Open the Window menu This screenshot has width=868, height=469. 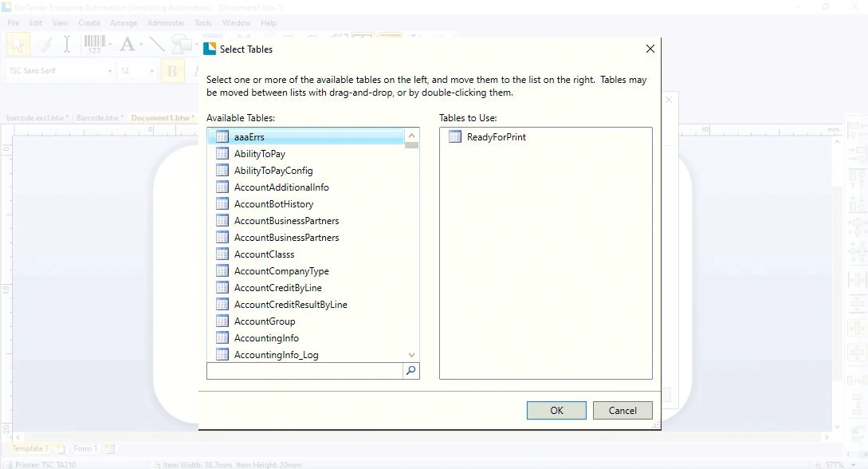coord(237,22)
